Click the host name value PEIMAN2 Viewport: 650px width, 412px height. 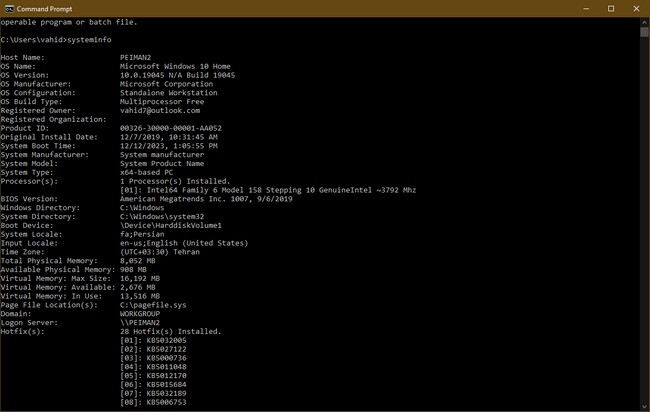coord(135,58)
